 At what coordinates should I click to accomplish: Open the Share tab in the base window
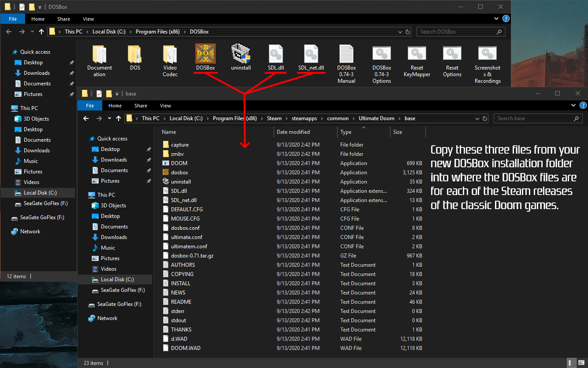[141, 106]
